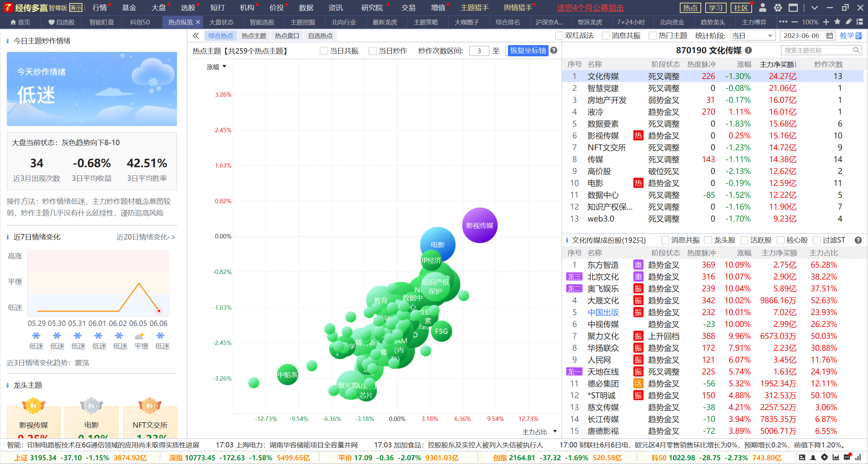Open the 统计阶段 当日 dropdown

pyautogui.click(x=752, y=36)
